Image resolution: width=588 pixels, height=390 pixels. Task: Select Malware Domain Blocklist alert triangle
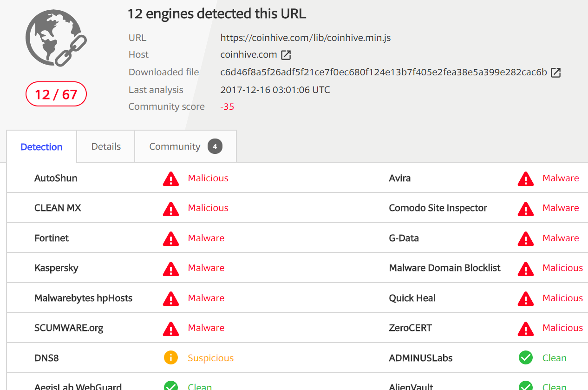pyautogui.click(x=526, y=268)
